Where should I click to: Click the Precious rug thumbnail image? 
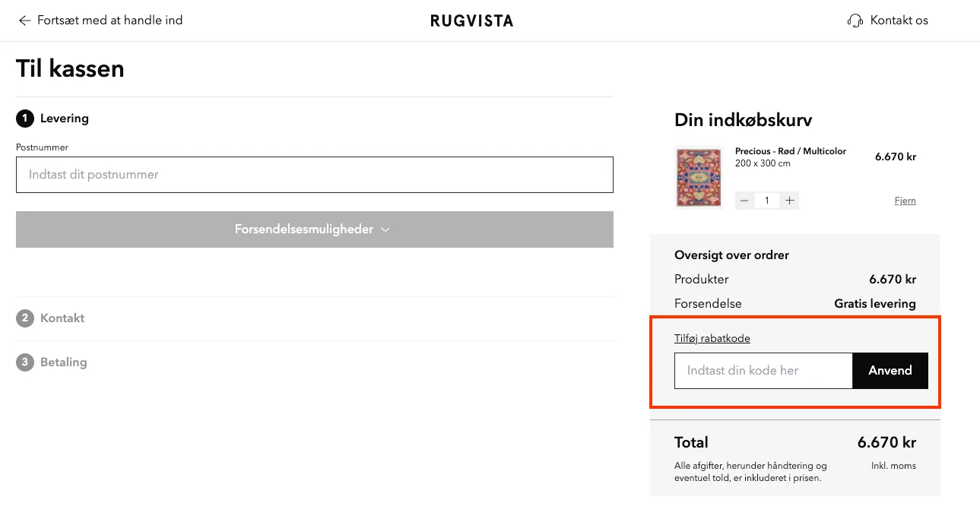point(698,177)
